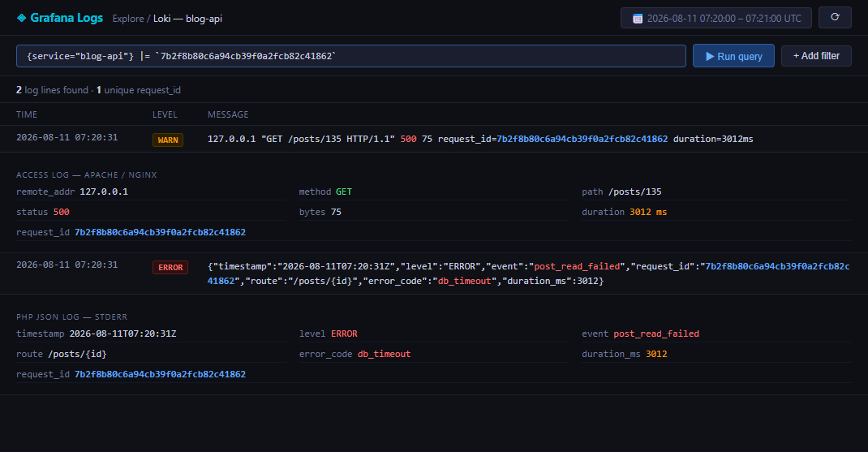868x452 pixels.
Task: Click the request_id link in WARN message
Action: click(x=582, y=139)
